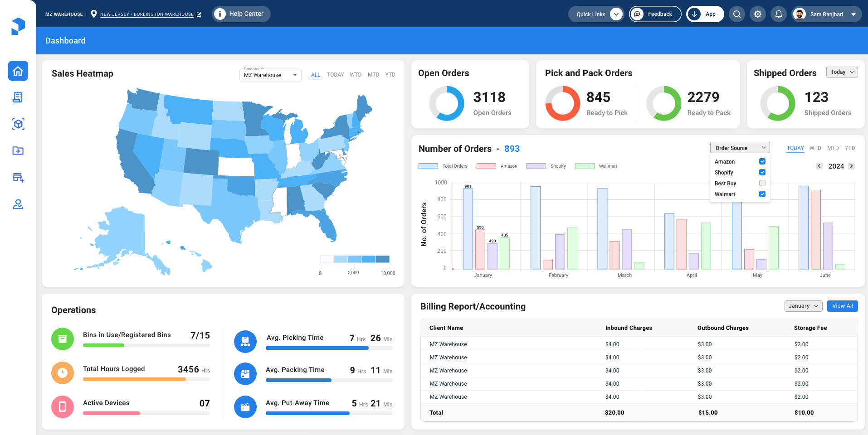Select MTD tab in Number of Orders

tap(833, 148)
